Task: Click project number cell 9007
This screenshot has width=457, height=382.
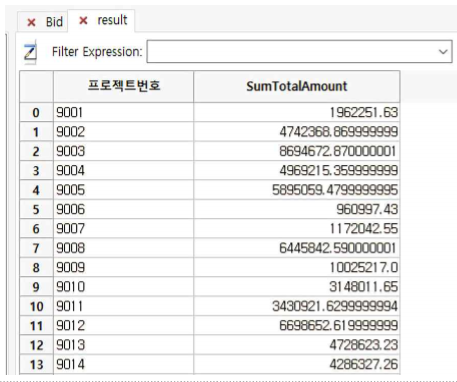Action: (123, 228)
